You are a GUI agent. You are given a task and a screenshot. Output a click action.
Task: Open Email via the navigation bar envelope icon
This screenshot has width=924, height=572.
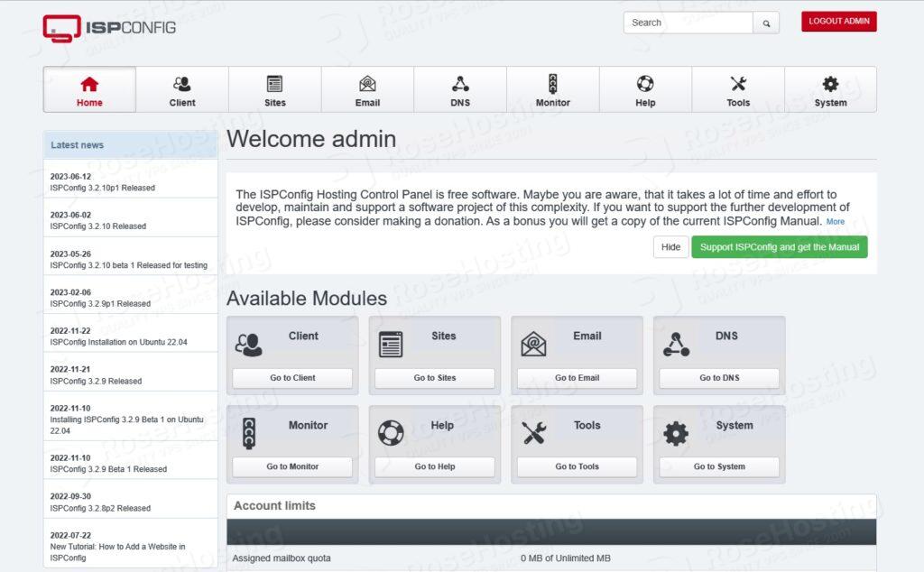[x=368, y=84]
